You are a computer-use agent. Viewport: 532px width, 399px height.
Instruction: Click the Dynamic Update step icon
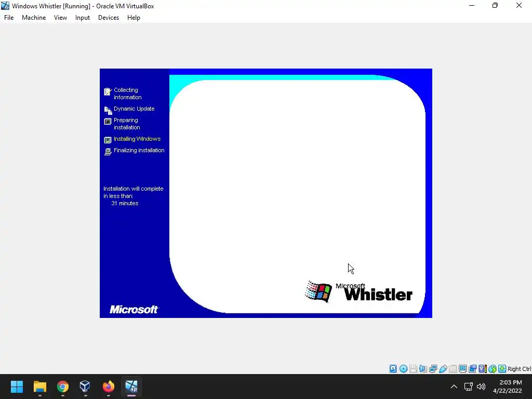pos(108,110)
